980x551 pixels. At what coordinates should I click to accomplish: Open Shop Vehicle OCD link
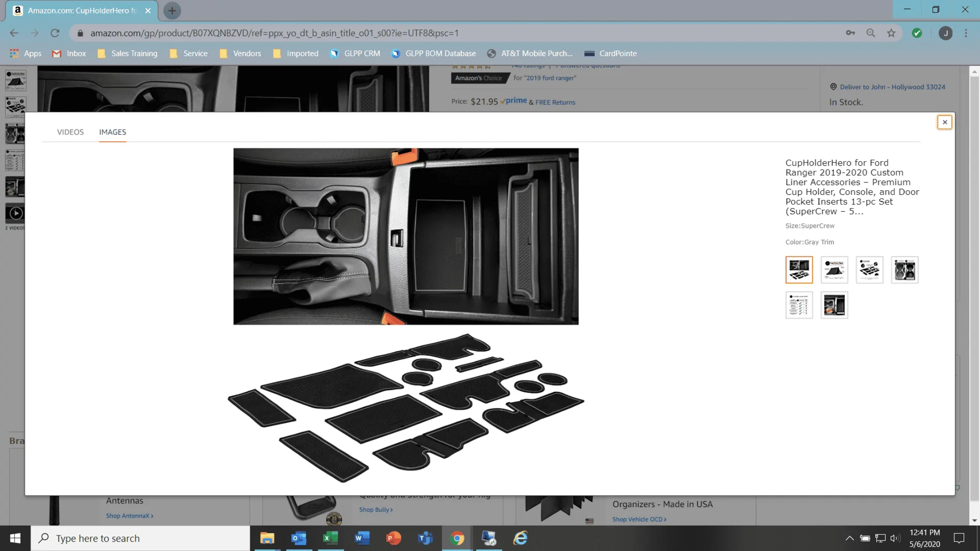[639, 519]
